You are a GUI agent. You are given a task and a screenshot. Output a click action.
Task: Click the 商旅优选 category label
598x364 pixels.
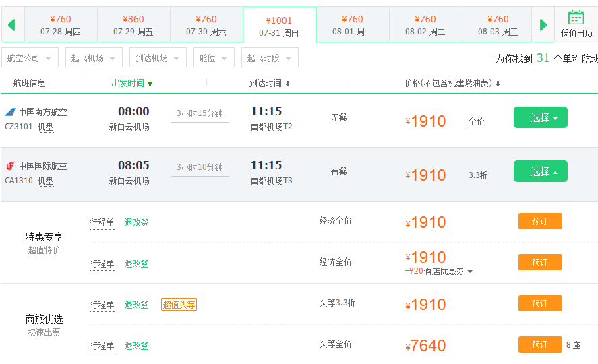pos(44,319)
